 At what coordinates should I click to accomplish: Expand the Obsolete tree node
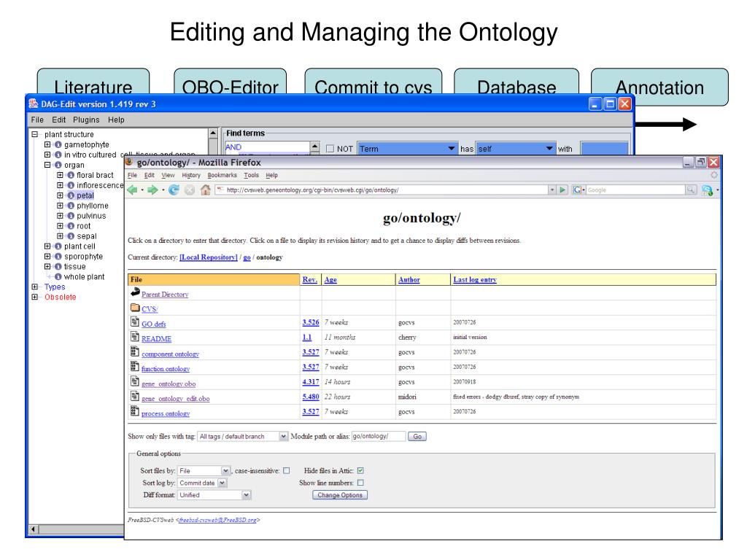tap(34, 297)
